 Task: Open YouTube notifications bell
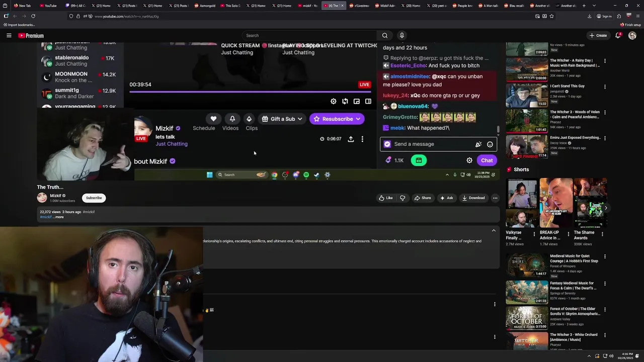click(618, 36)
